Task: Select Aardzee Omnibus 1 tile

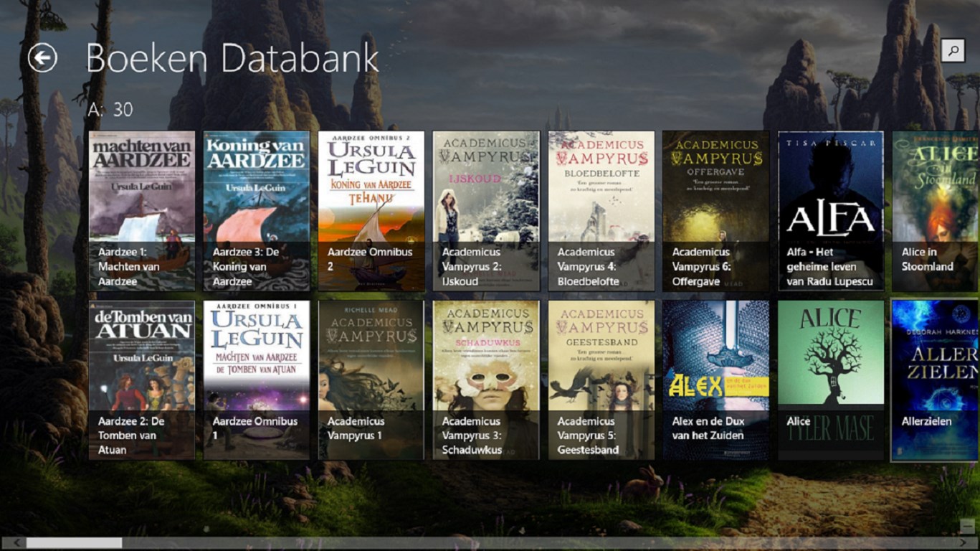Action: pos(257,380)
